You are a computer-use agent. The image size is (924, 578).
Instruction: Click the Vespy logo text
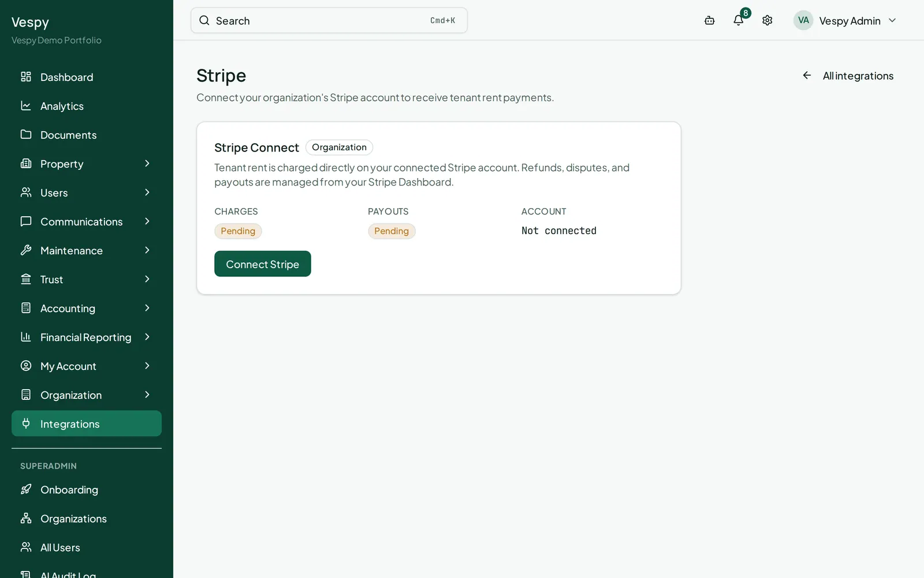[x=30, y=23]
